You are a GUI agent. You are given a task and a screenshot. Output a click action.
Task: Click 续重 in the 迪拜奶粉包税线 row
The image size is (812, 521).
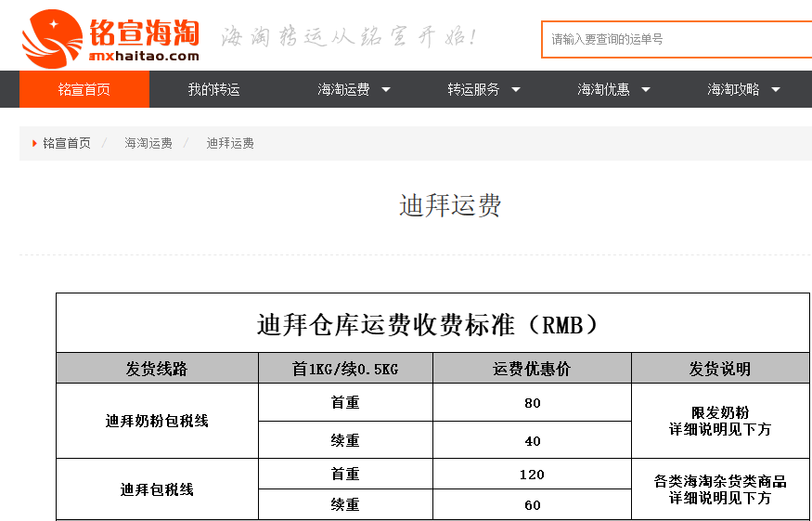click(345, 440)
